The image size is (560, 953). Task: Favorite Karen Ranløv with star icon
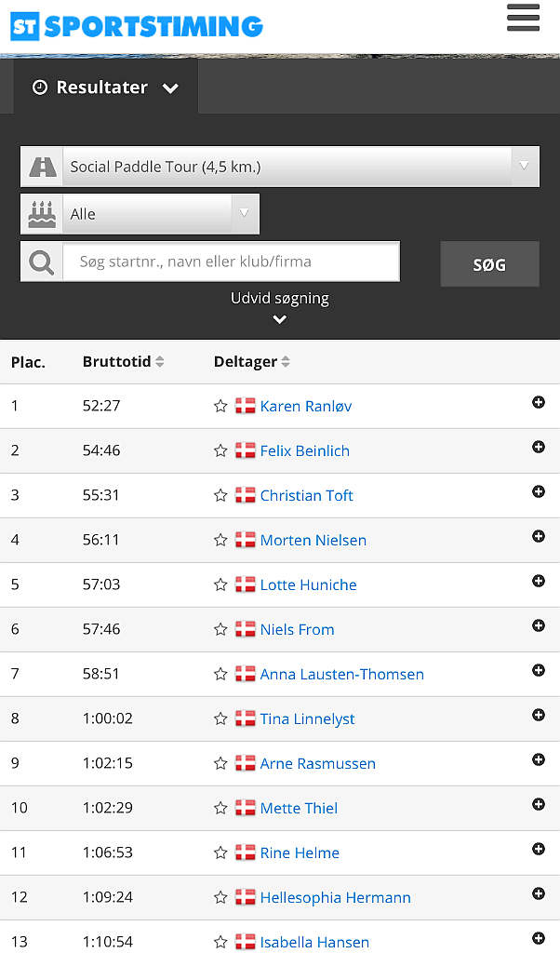coord(220,406)
